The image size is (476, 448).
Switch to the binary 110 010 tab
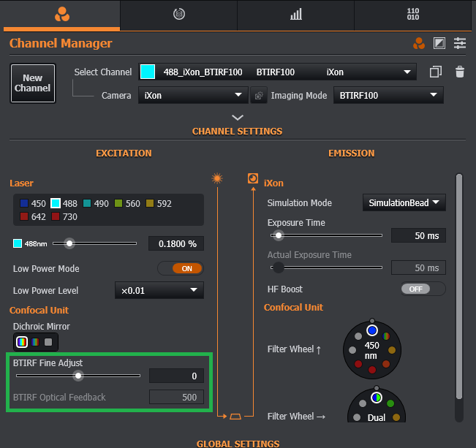[413, 15]
